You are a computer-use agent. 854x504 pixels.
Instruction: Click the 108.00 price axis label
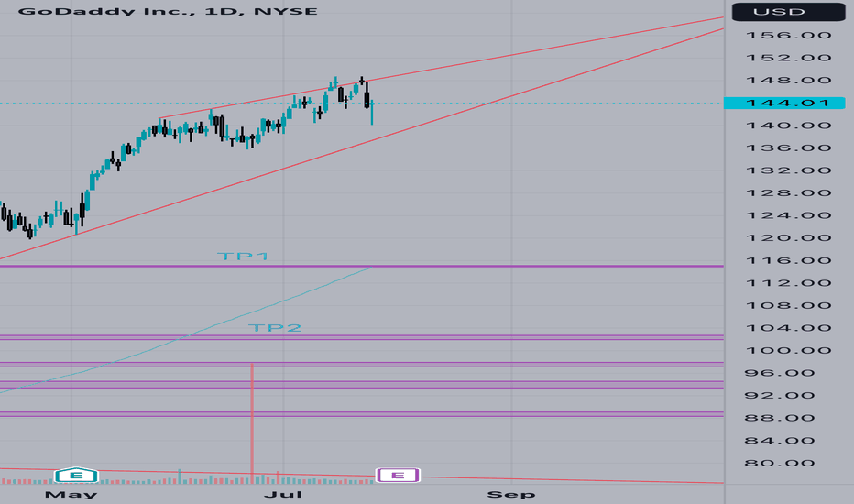coord(788,305)
